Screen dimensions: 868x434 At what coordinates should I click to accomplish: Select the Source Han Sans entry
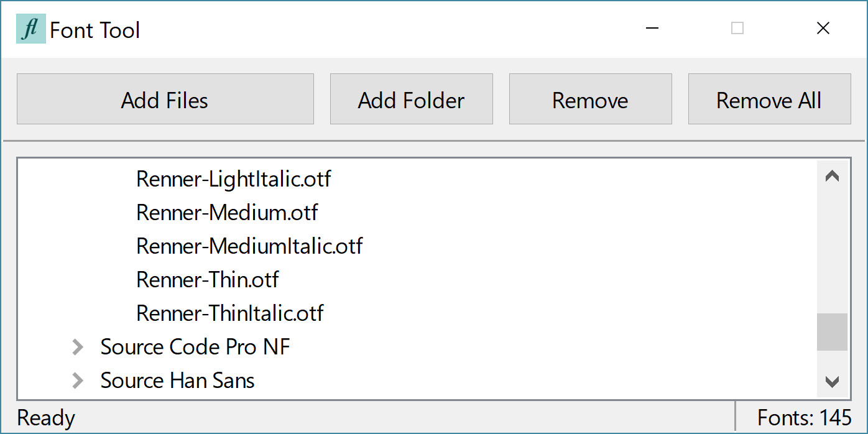tap(177, 381)
